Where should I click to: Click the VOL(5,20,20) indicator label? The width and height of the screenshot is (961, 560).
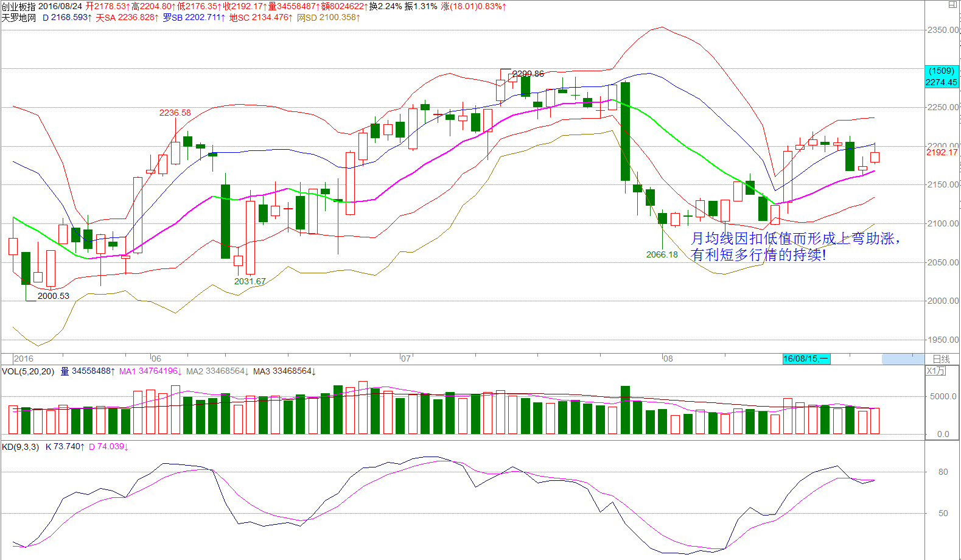[28, 371]
